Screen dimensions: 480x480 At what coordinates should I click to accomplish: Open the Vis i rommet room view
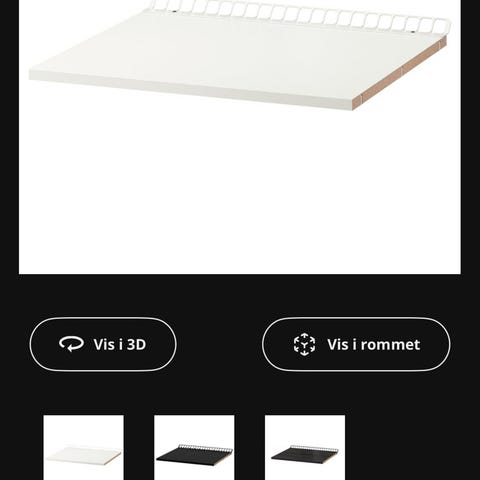pos(356,344)
